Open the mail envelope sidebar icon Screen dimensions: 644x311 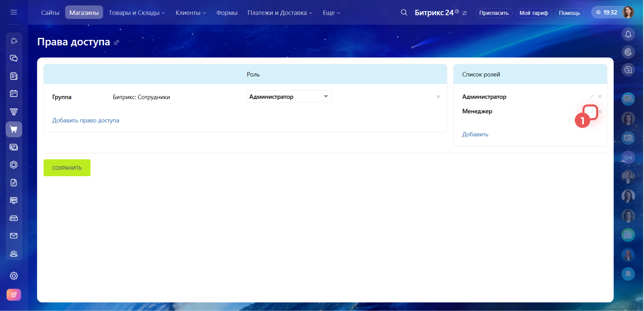[x=14, y=236]
